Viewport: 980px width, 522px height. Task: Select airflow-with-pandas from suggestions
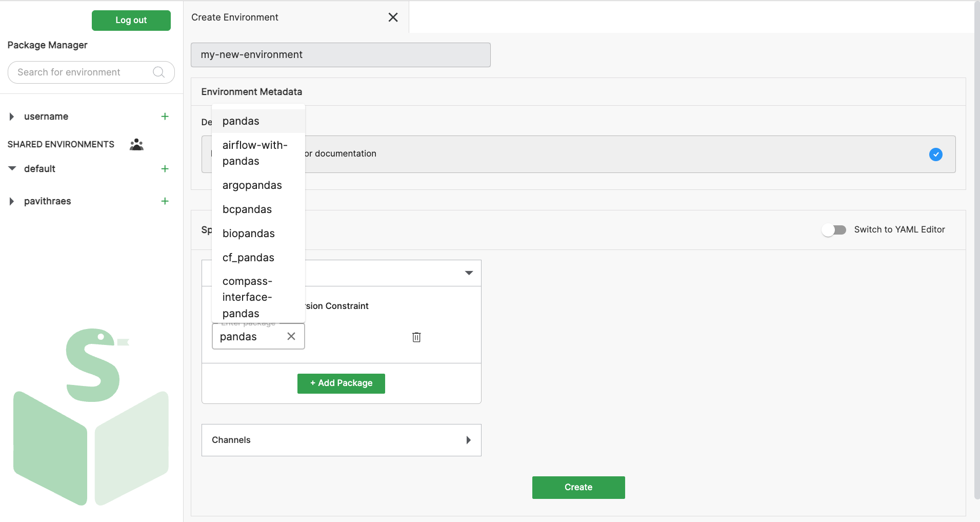tap(255, 153)
